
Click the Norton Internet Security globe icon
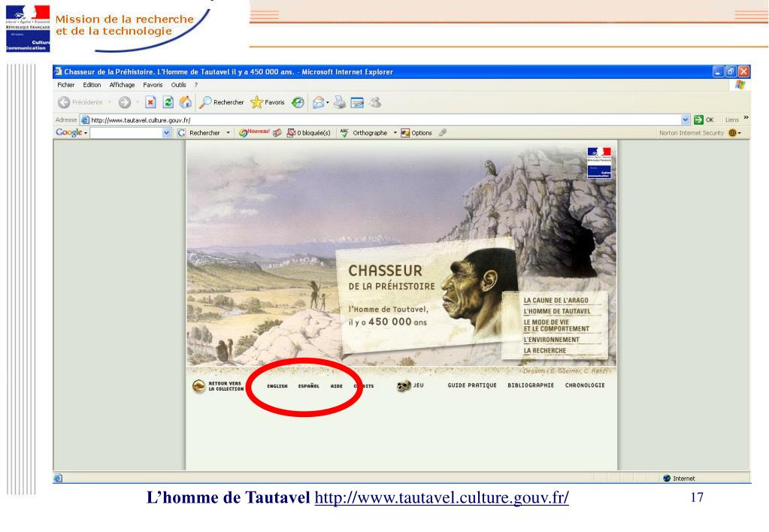pyautogui.click(x=732, y=133)
